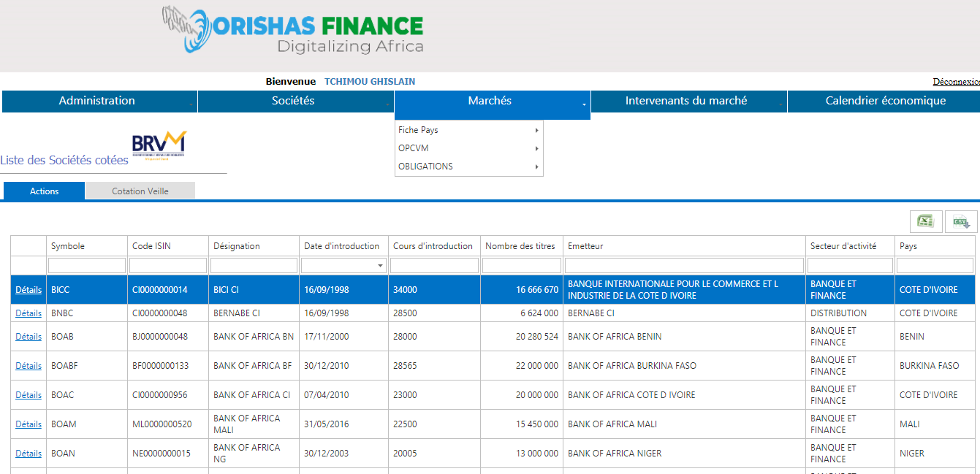Focus the Secteur d'activité filter field
980x474 pixels.
pyautogui.click(x=850, y=266)
